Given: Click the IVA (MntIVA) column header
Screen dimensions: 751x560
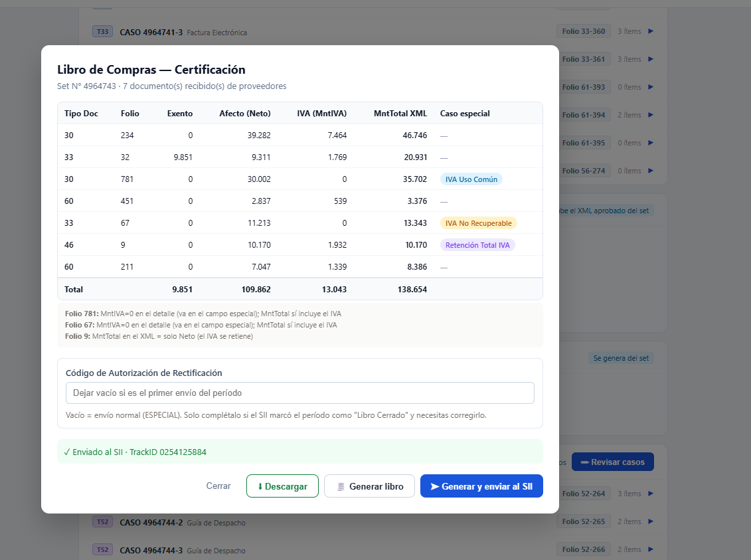Looking at the screenshot, I should pyautogui.click(x=322, y=114).
